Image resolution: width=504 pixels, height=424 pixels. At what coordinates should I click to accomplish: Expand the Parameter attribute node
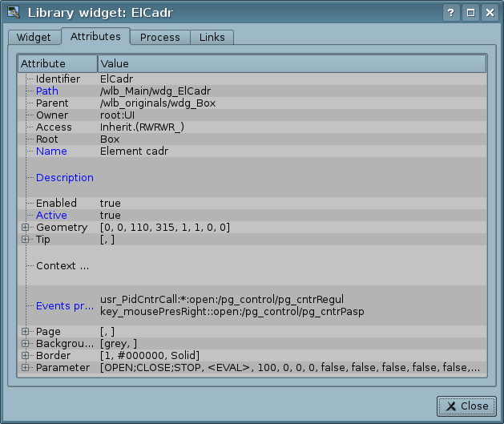26,368
